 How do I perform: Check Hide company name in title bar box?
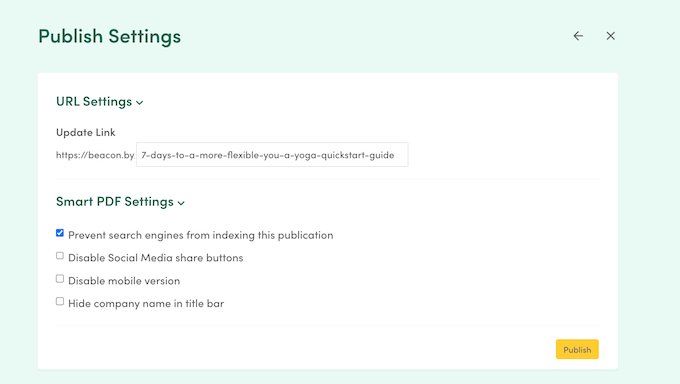pos(60,301)
